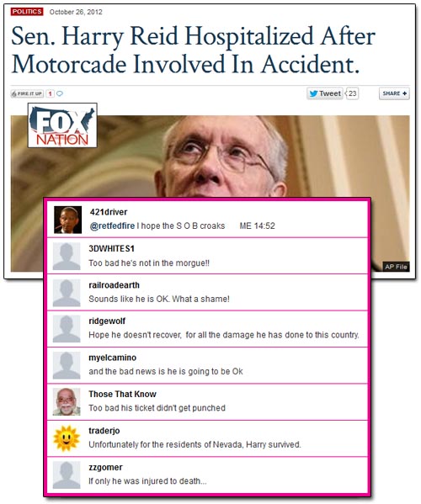Click the AP File photo credit label
Image resolution: width=421 pixels, height=504 pixels.
click(396, 267)
